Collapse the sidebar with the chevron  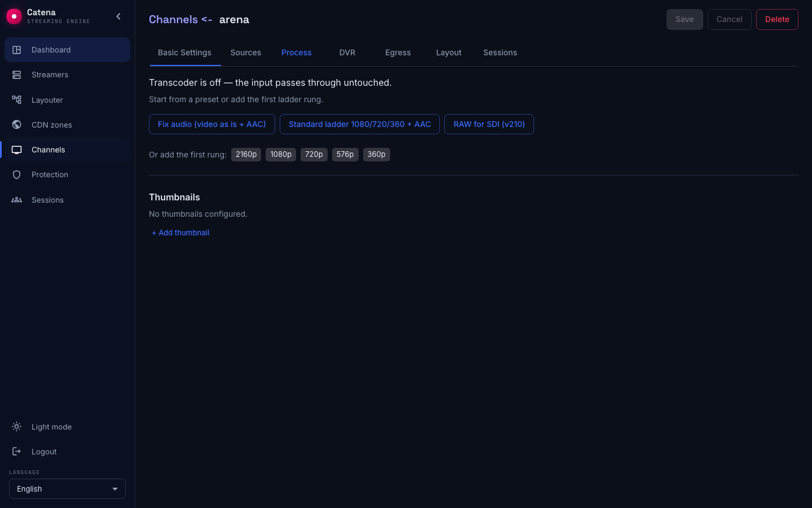[x=118, y=16]
